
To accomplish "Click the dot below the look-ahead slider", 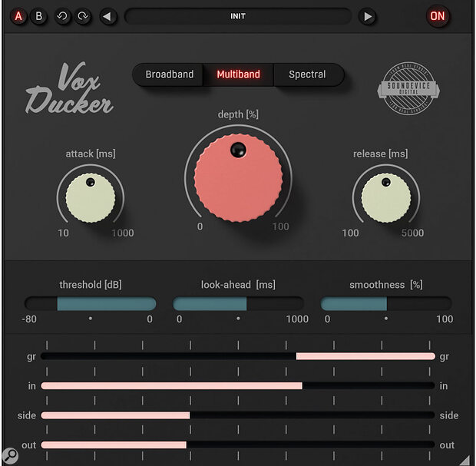I will point(238,319).
